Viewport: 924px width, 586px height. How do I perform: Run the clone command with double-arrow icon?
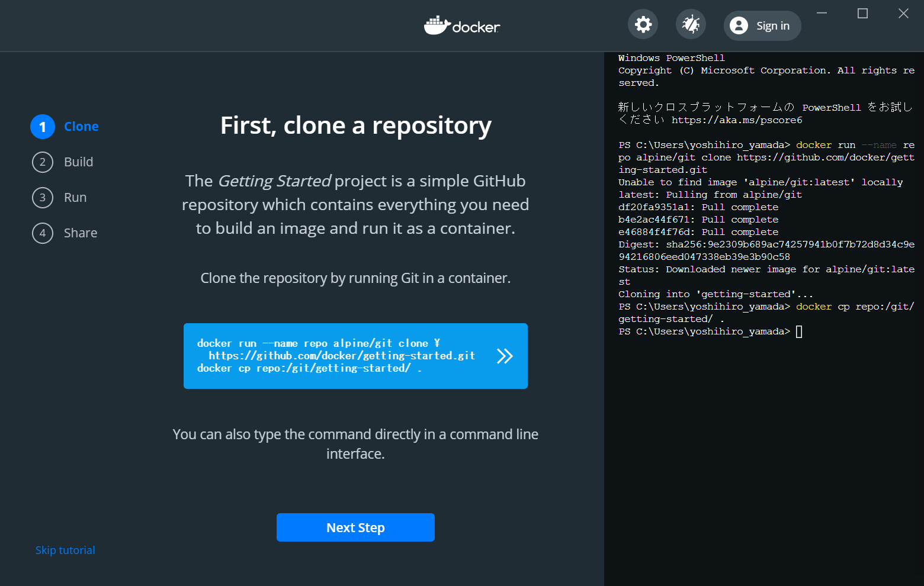pos(505,356)
